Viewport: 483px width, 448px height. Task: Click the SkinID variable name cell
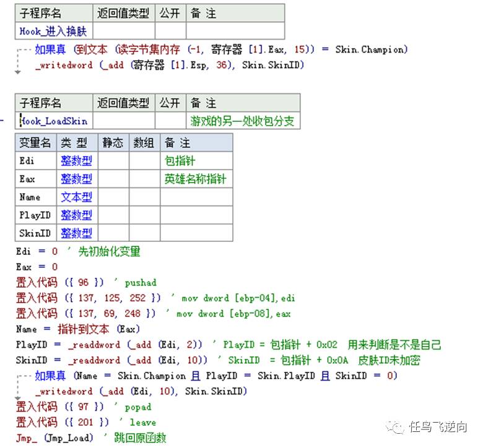pos(35,233)
